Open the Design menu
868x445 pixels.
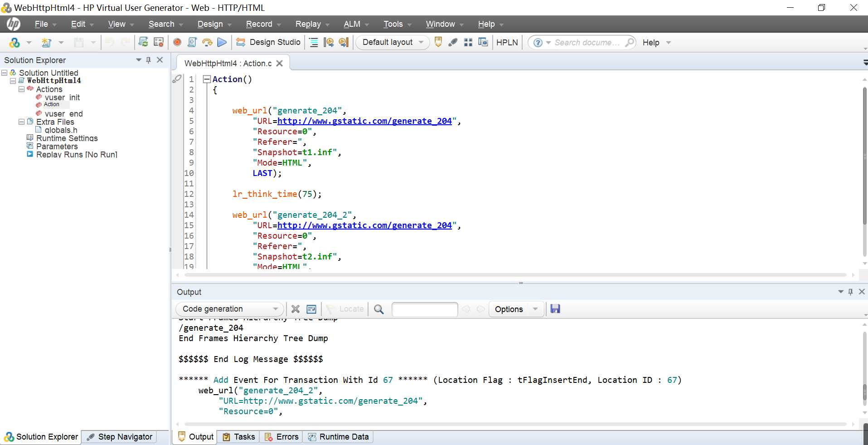point(214,24)
